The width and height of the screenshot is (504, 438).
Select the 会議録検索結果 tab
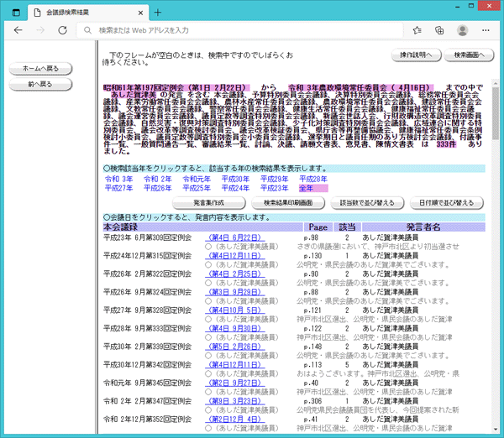pos(87,13)
